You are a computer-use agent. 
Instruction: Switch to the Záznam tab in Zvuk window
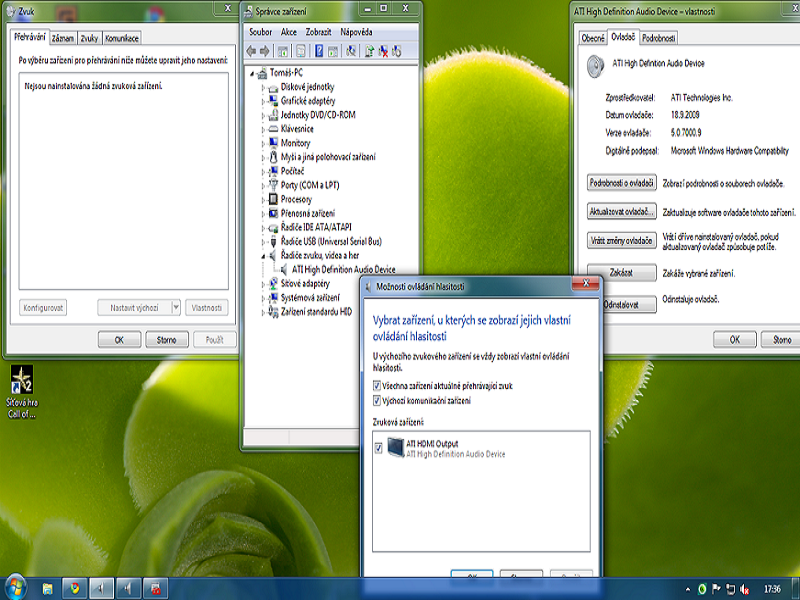[63, 38]
